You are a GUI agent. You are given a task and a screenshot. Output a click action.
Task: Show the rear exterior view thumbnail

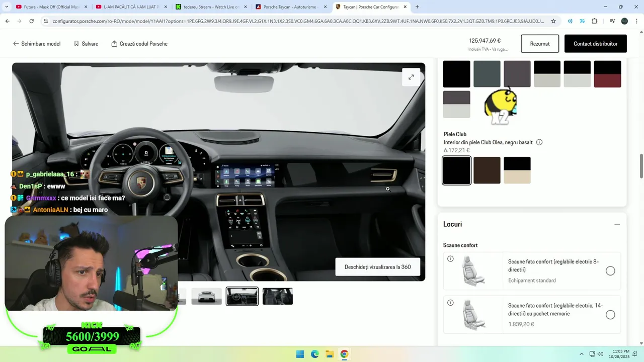click(x=206, y=296)
